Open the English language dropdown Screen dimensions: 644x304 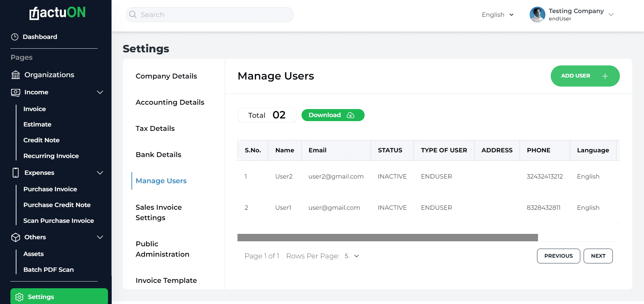pyautogui.click(x=497, y=15)
